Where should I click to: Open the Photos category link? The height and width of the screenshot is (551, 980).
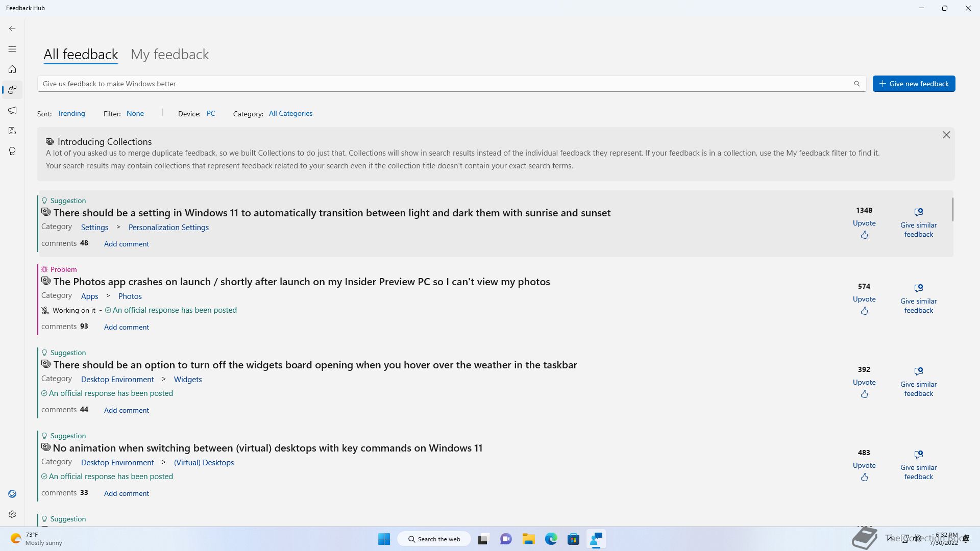tap(130, 296)
